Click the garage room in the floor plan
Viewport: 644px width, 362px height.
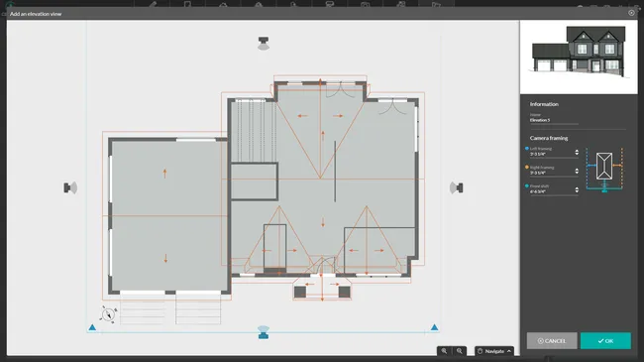tap(168, 215)
